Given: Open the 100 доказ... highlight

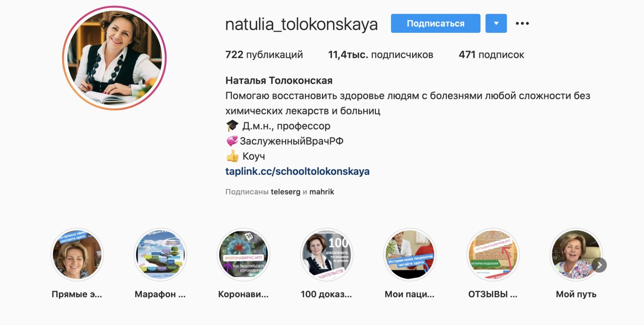Looking at the screenshot, I should click(327, 254).
